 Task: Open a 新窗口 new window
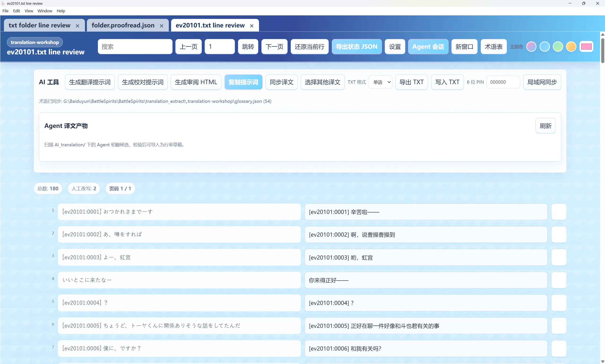pyautogui.click(x=464, y=47)
